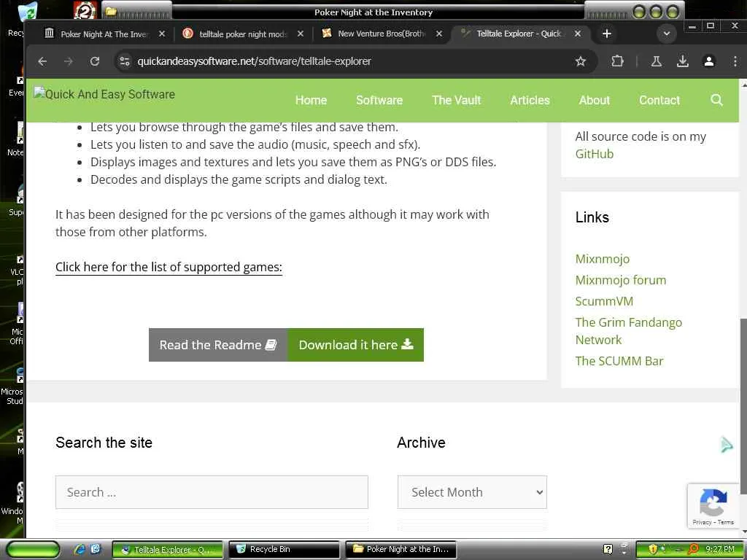Select the Telltale Explorer tab
This screenshot has height=560, width=747.
click(519, 34)
